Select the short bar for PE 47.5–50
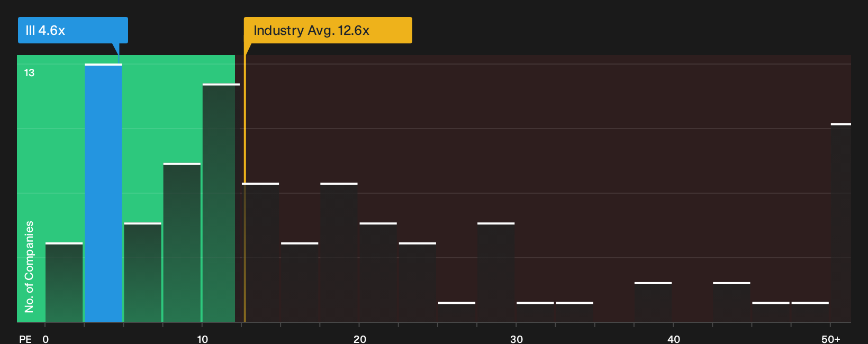The width and height of the screenshot is (868, 344). [x=810, y=312]
